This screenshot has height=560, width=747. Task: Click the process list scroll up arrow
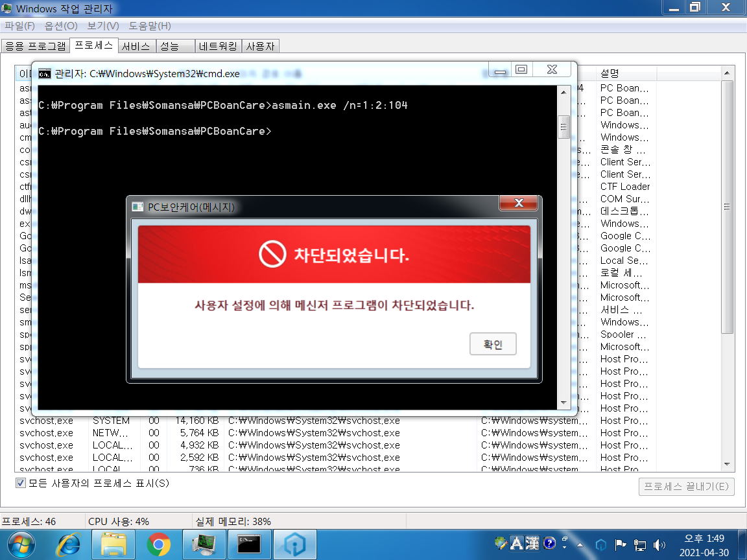[x=727, y=73]
